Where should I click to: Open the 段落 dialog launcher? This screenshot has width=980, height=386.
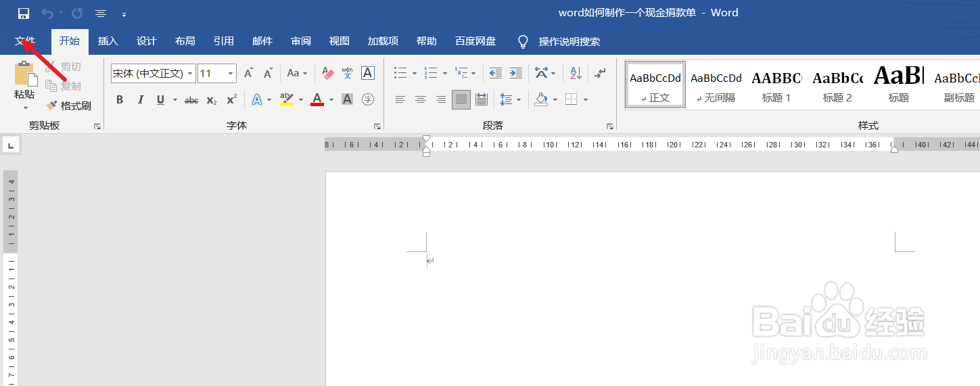pyautogui.click(x=610, y=126)
